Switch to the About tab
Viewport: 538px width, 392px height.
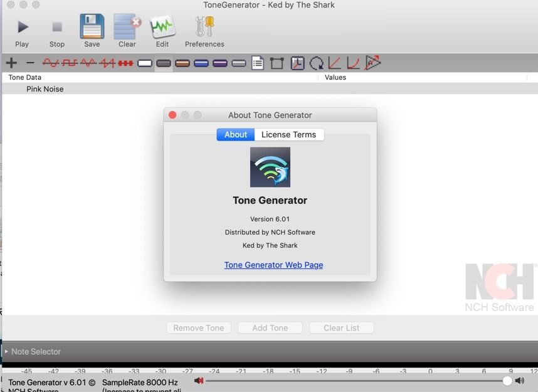(x=236, y=135)
